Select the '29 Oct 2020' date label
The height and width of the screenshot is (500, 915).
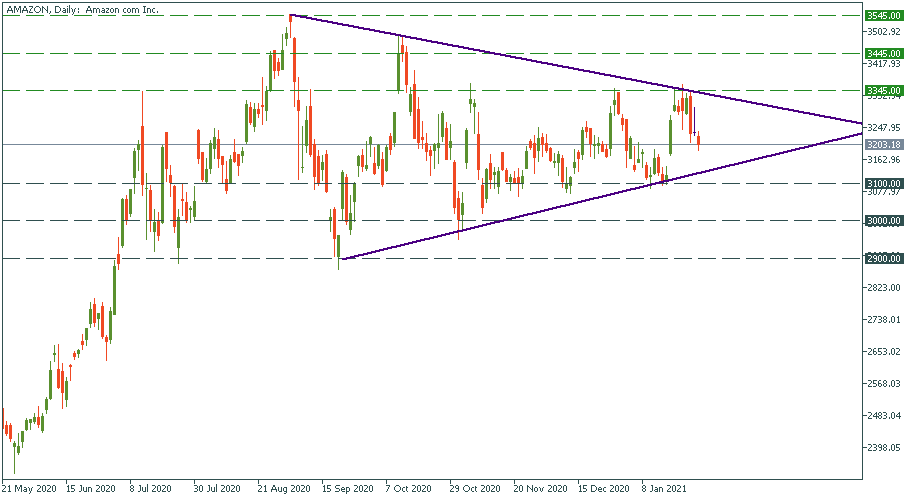click(475, 490)
